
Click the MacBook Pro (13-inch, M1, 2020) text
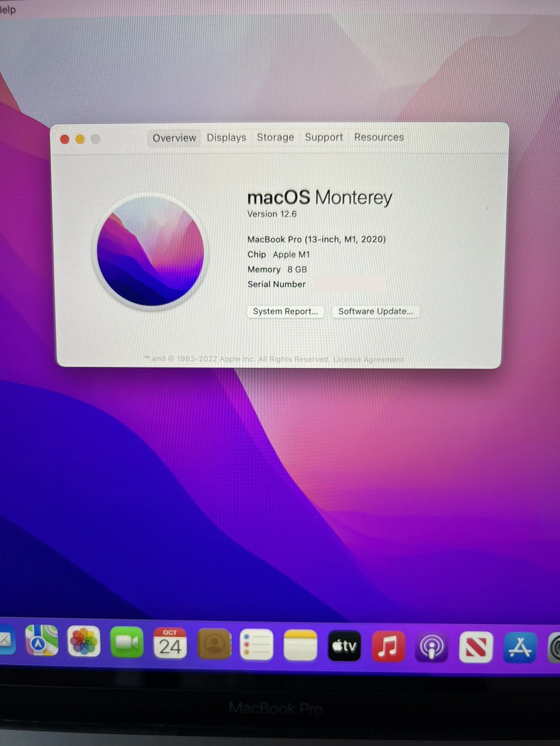[x=317, y=239]
